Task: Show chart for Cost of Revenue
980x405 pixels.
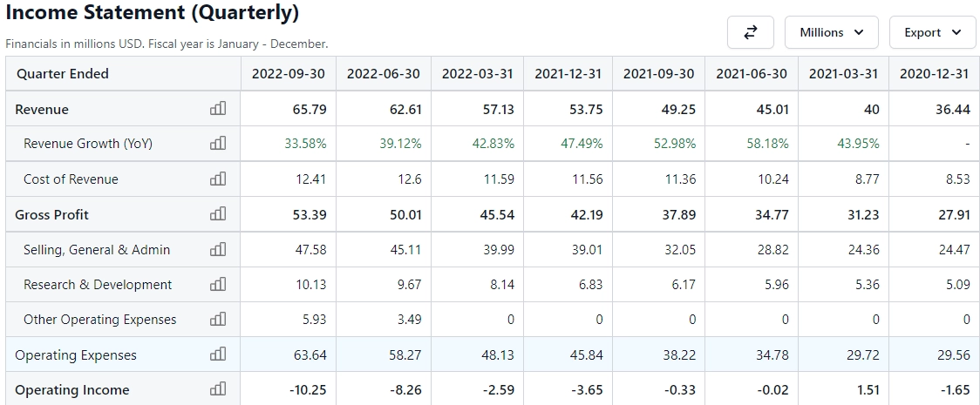Action: (218, 179)
